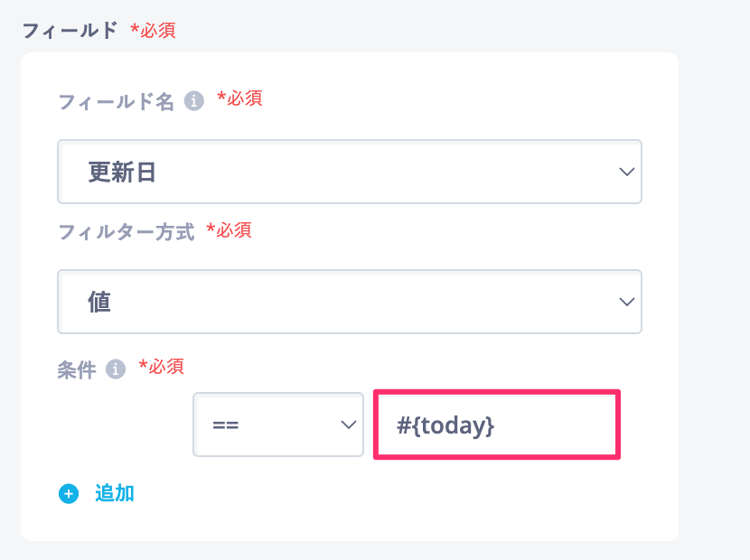The height and width of the screenshot is (560, 750).
Task: Click the フィルター方式 label
Action: point(127,232)
